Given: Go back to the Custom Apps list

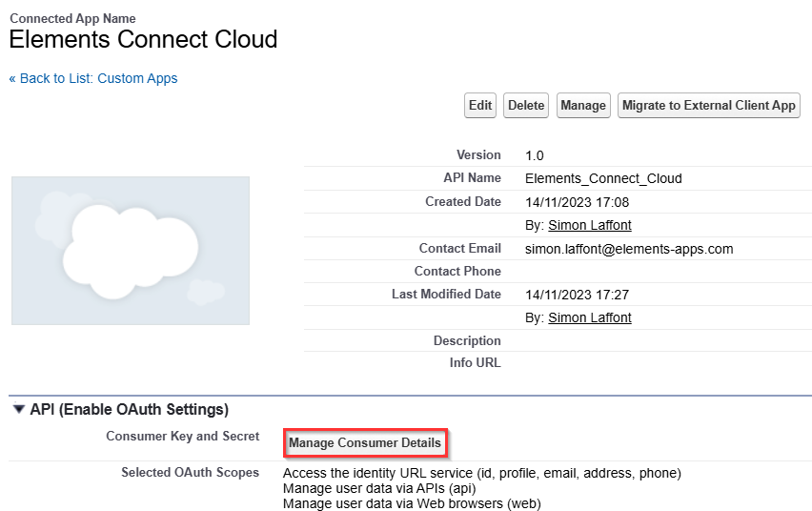Looking at the screenshot, I should click(x=93, y=78).
